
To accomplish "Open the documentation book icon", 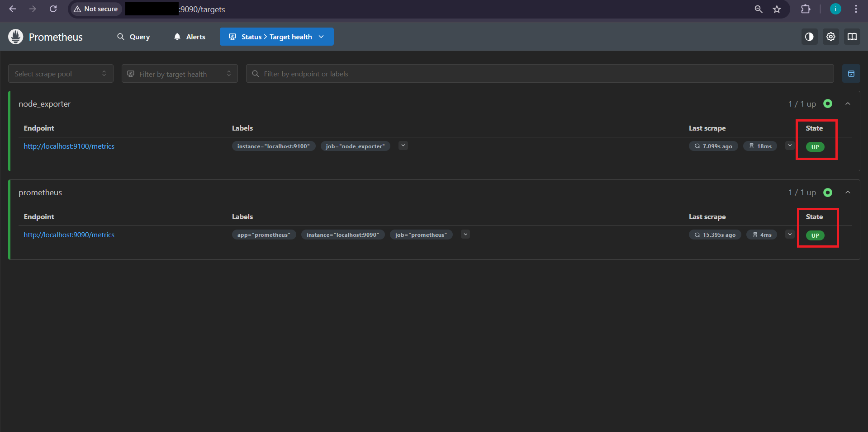I will (852, 37).
